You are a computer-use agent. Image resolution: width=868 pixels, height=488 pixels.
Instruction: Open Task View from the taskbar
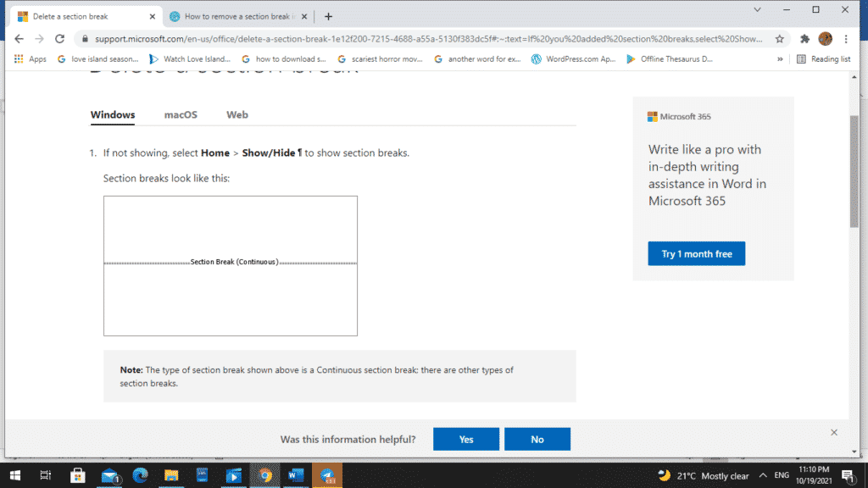46,474
